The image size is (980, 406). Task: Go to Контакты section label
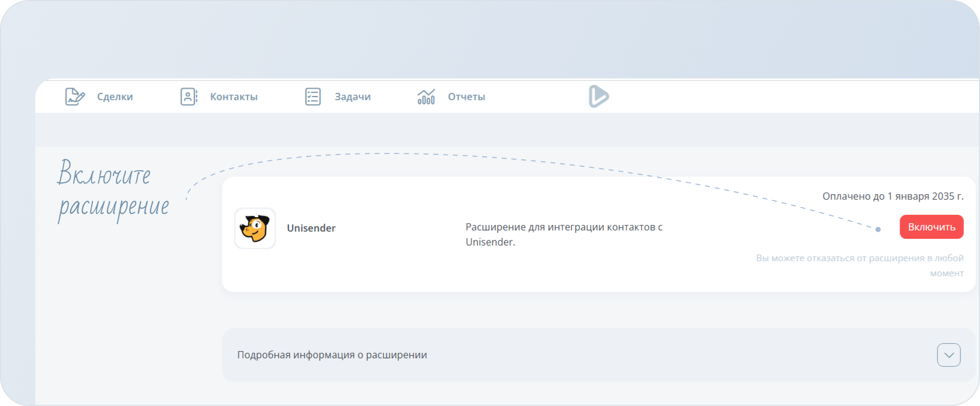pos(234,97)
